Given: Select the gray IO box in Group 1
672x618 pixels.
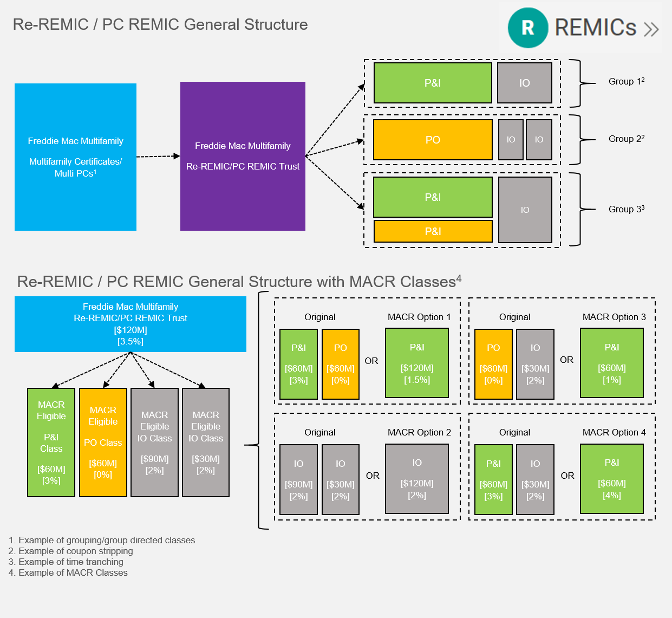Looking at the screenshot, I should pyautogui.click(x=525, y=83).
